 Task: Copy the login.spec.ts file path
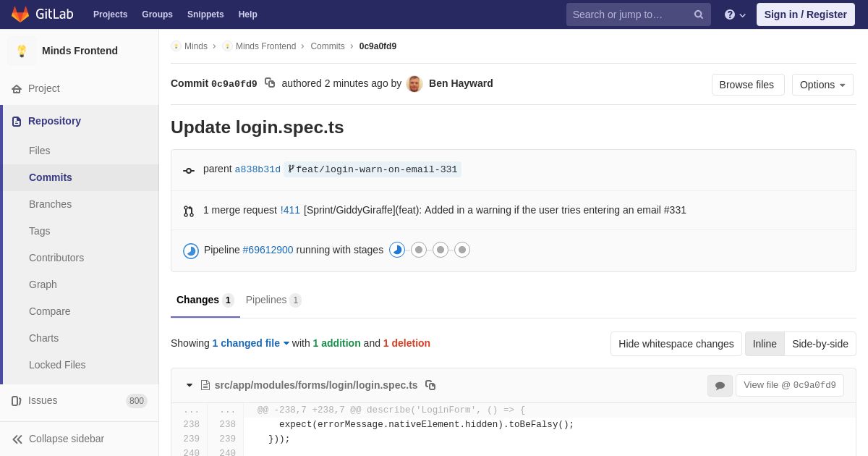pyautogui.click(x=430, y=385)
